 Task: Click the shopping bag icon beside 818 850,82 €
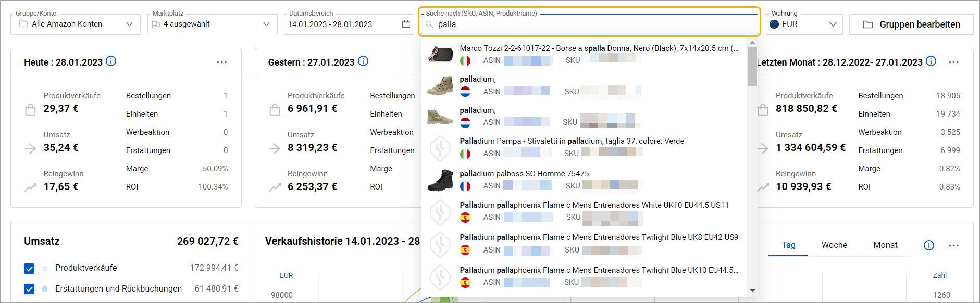[763, 109]
